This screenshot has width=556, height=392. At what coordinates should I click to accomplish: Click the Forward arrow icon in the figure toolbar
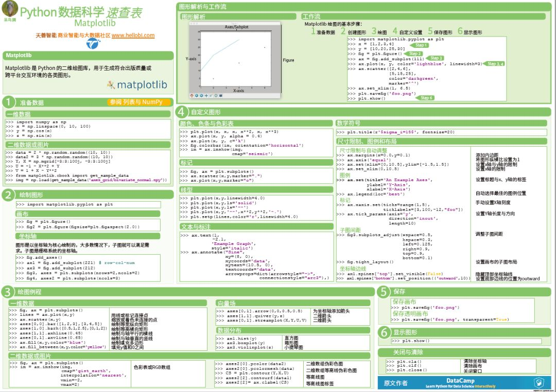point(201,96)
